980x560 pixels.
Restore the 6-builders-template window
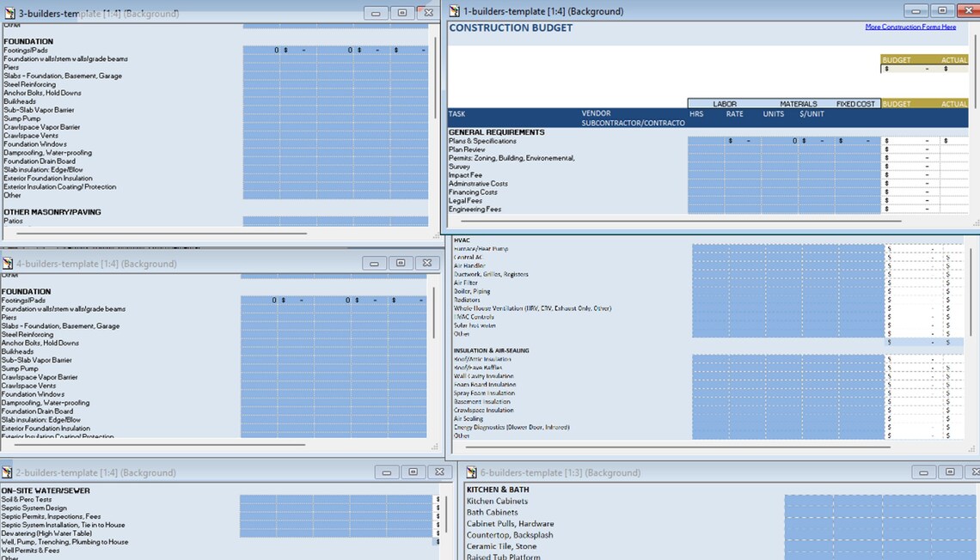point(949,472)
